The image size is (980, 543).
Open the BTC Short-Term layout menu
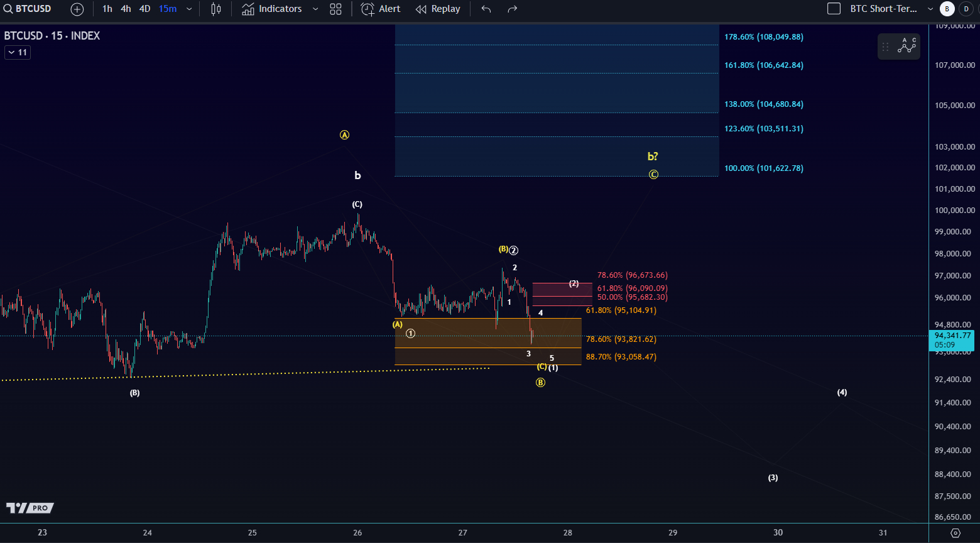tap(883, 9)
